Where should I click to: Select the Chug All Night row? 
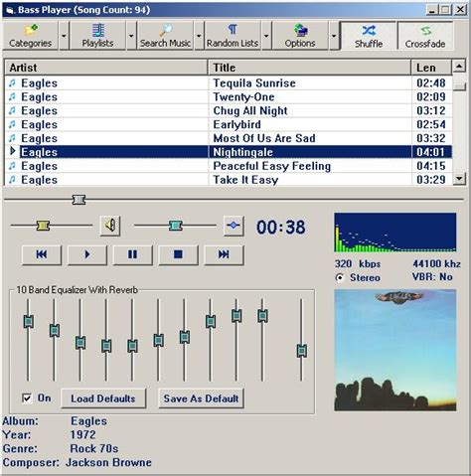click(229, 110)
